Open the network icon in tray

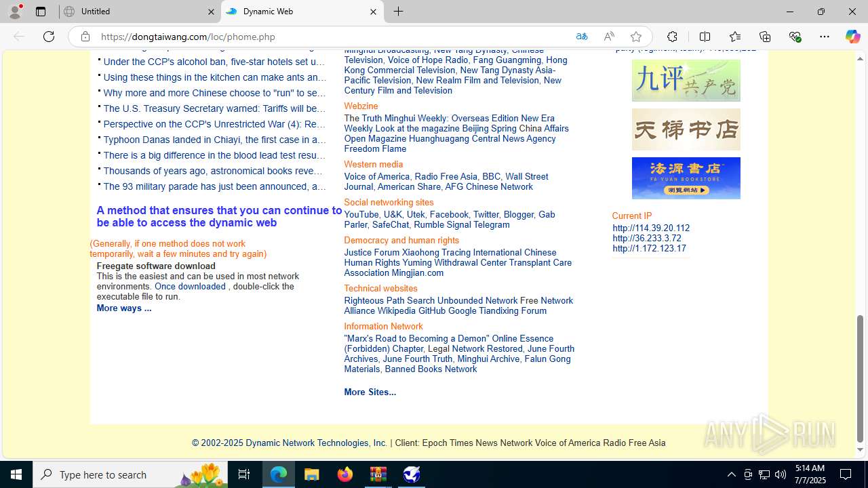coord(764,474)
